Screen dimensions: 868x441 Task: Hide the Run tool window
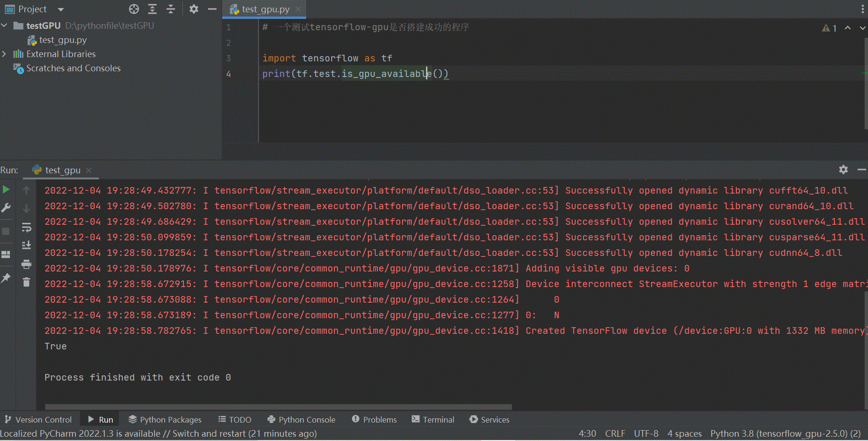pos(862,170)
